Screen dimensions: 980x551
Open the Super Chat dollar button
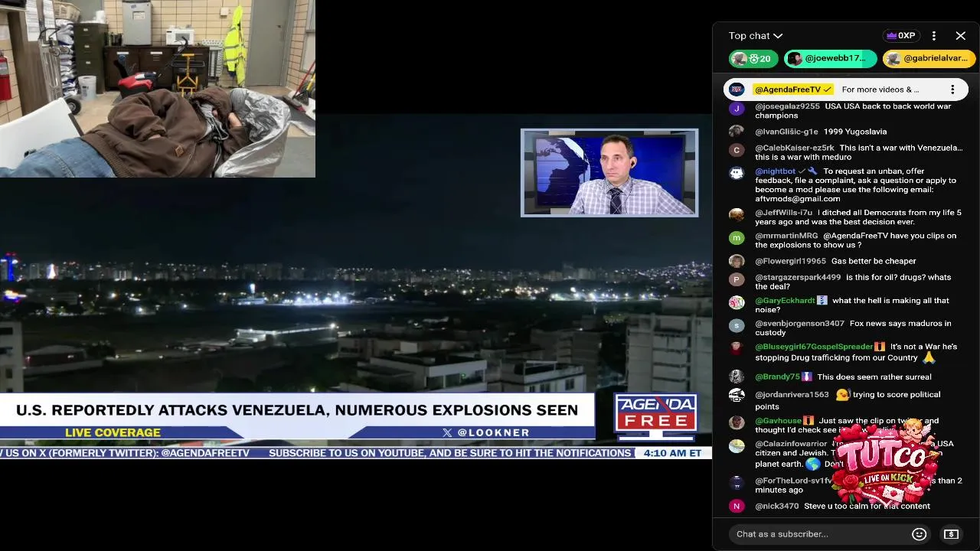[x=951, y=534]
